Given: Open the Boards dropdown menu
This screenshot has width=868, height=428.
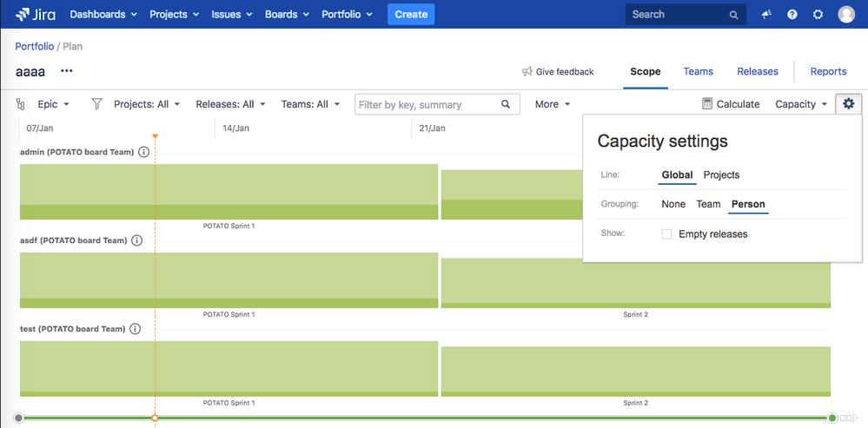Looking at the screenshot, I should tap(287, 15).
